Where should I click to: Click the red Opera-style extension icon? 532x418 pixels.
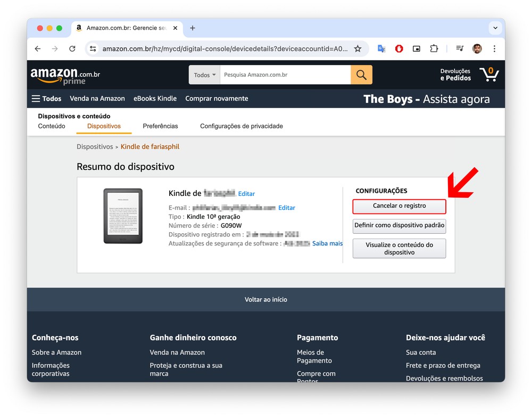(x=399, y=48)
